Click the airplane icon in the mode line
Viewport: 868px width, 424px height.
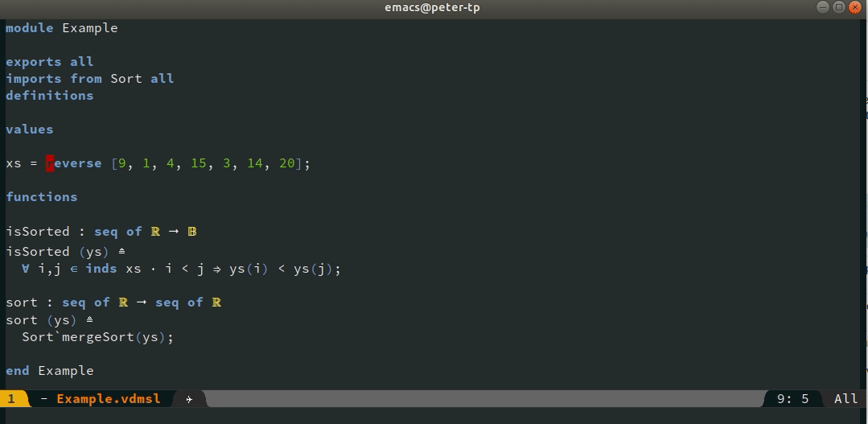click(189, 399)
